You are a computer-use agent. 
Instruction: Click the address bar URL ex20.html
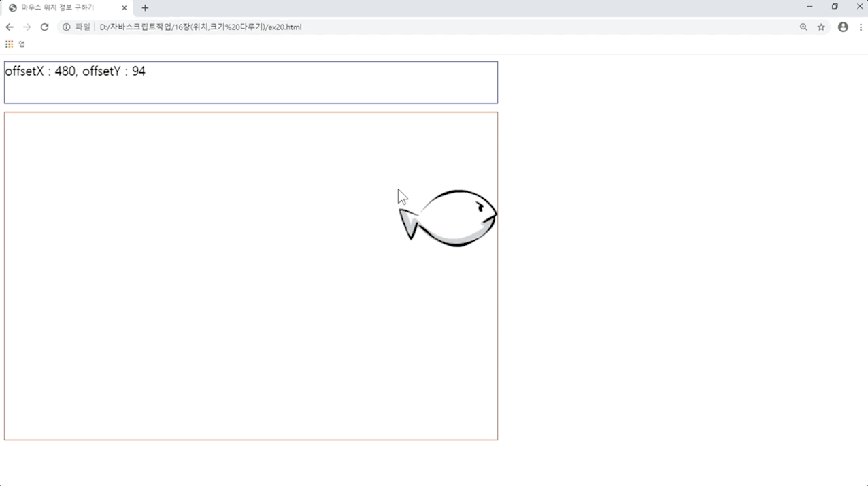pyautogui.click(x=201, y=27)
